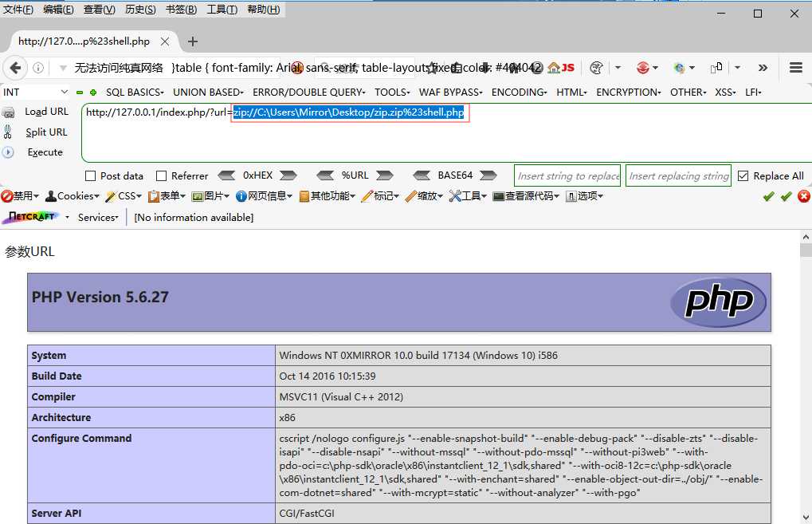Viewport: 812px width, 524px height.
Task: Enable the Referrer checkbox
Action: pyautogui.click(x=161, y=176)
